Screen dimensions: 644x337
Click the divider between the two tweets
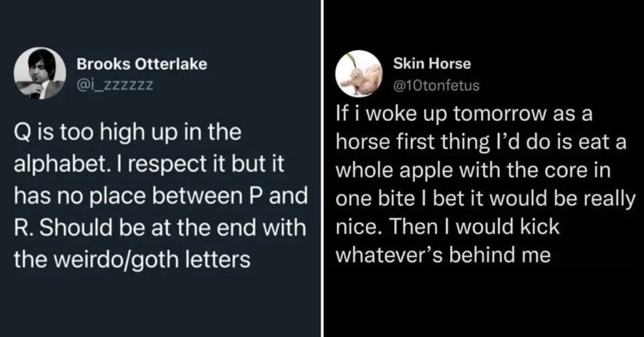322,168
